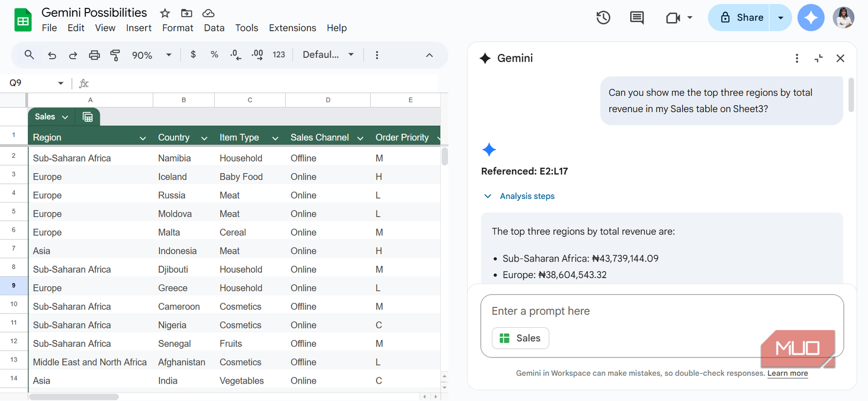Print the spreadsheet
868x401 pixels.
94,55
